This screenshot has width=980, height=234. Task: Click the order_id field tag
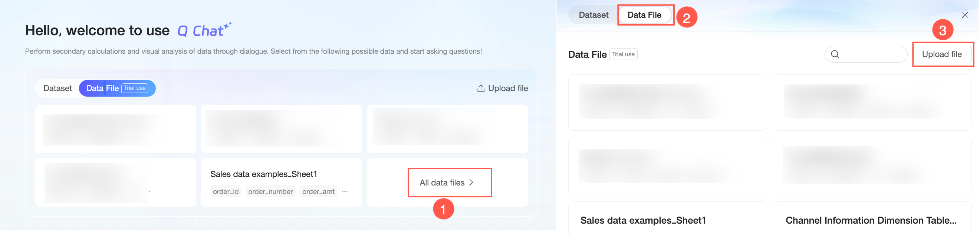(226, 192)
